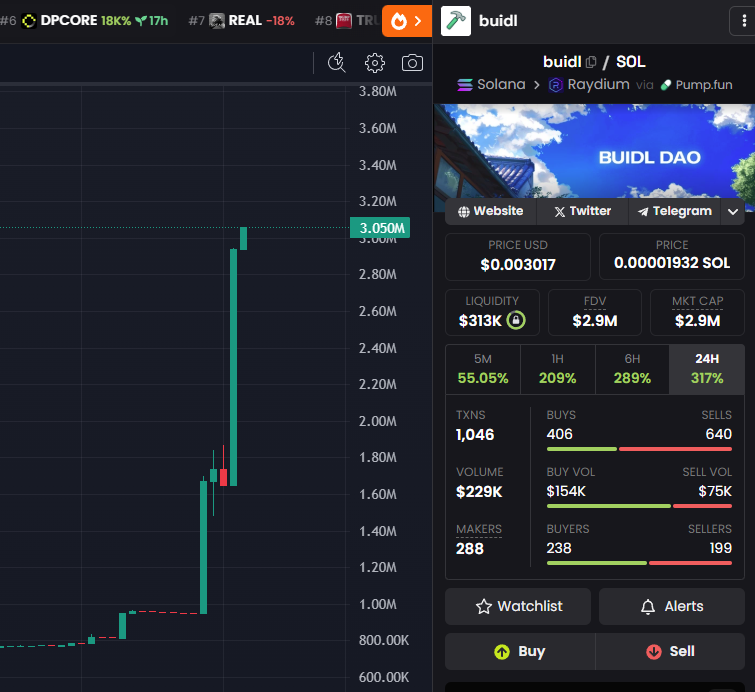Click the Raydium link
The width and height of the screenshot is (755, 692).
pos(589,85)
